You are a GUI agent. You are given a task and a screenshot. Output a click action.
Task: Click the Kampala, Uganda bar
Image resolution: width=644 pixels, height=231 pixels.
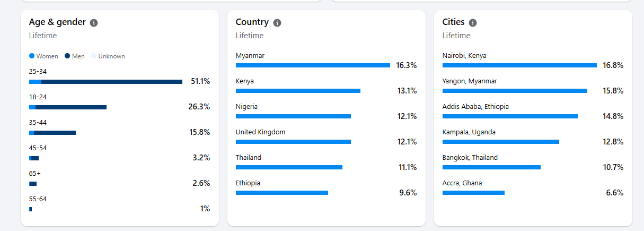(501, 142)
